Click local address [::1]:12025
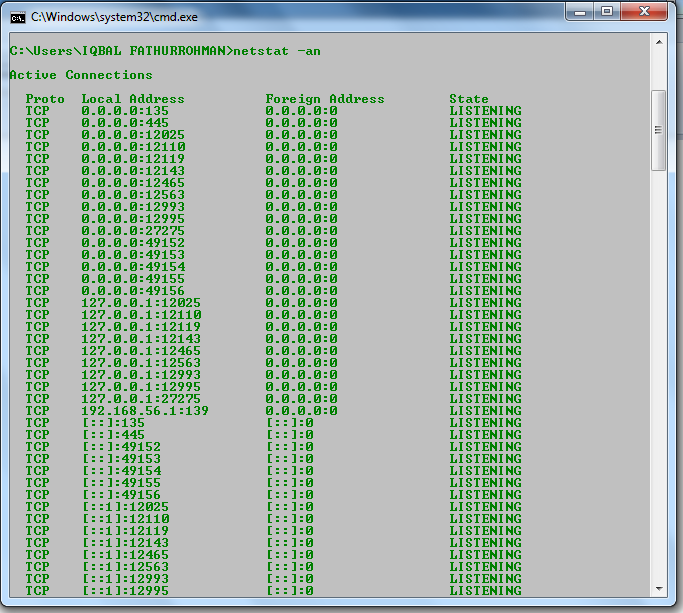 coord(125,507)
